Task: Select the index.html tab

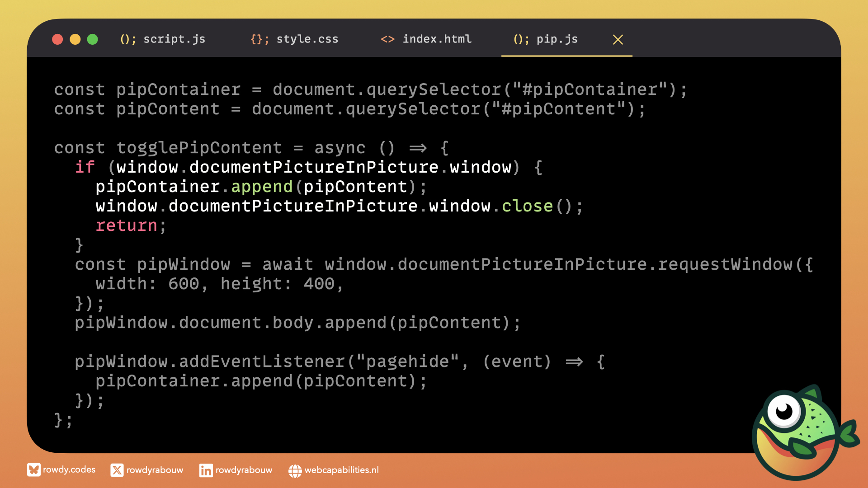Action: pyautogui.click(x=437, y=39)
